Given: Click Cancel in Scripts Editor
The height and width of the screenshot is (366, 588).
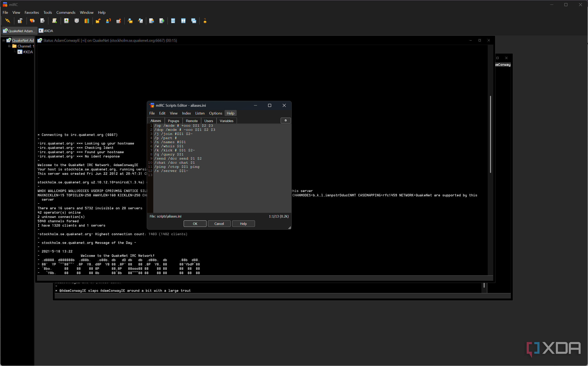Looking at the screenshot, I should point(219,224).
